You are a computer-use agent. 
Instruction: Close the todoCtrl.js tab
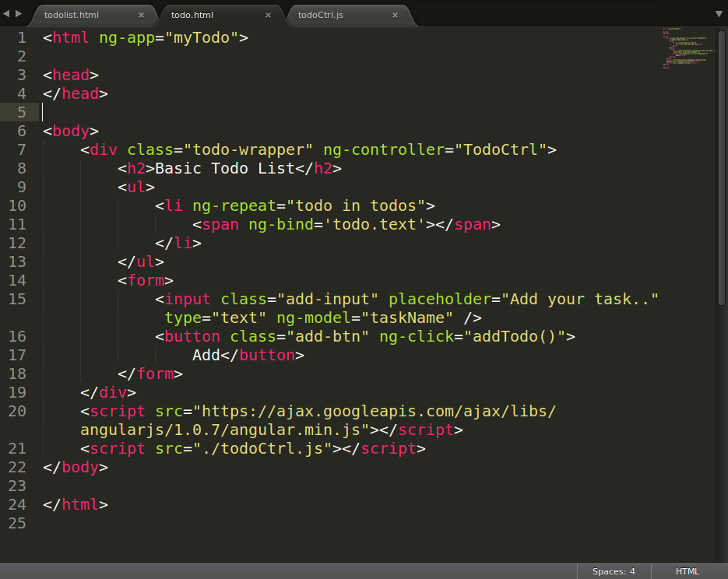395,16
